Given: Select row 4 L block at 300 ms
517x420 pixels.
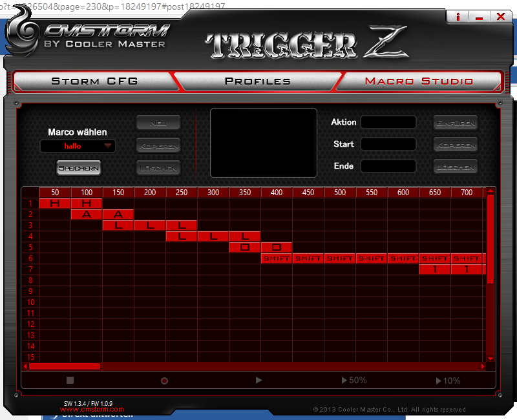Looking at the screenshot, I should tap(213, 236).
